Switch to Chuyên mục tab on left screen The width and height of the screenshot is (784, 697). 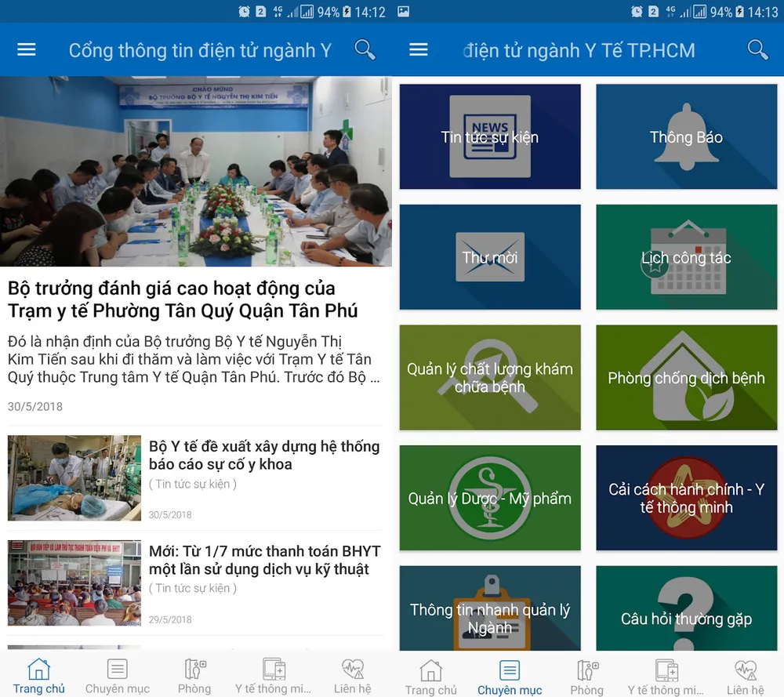pyautogui.click(x=118, y=676)
